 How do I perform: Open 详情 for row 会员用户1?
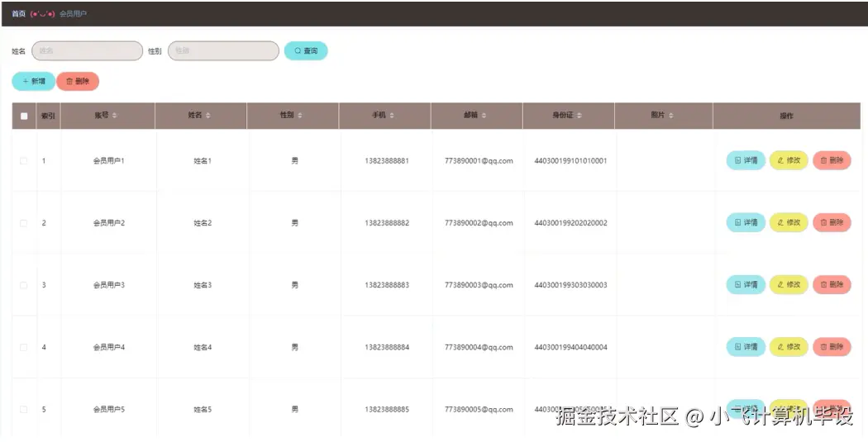coord(746,160)
